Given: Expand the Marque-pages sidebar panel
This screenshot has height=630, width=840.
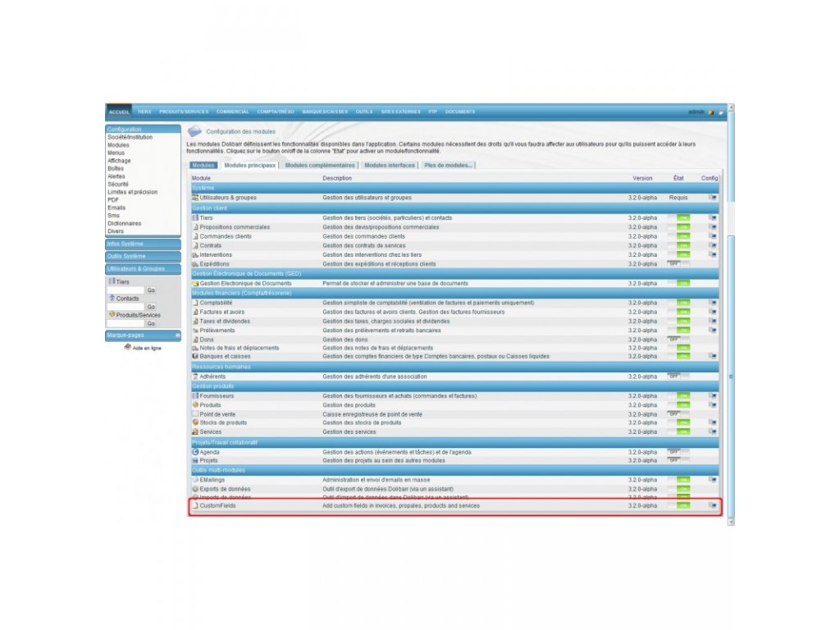Looking at the screenshot, I should pyautogui.click(x=143, y=336).
